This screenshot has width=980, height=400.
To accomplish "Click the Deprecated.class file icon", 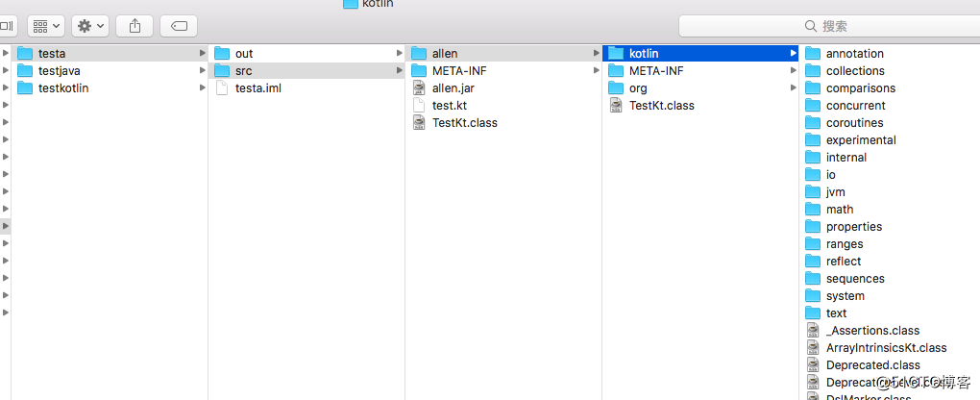I will (x=813, y=365).
